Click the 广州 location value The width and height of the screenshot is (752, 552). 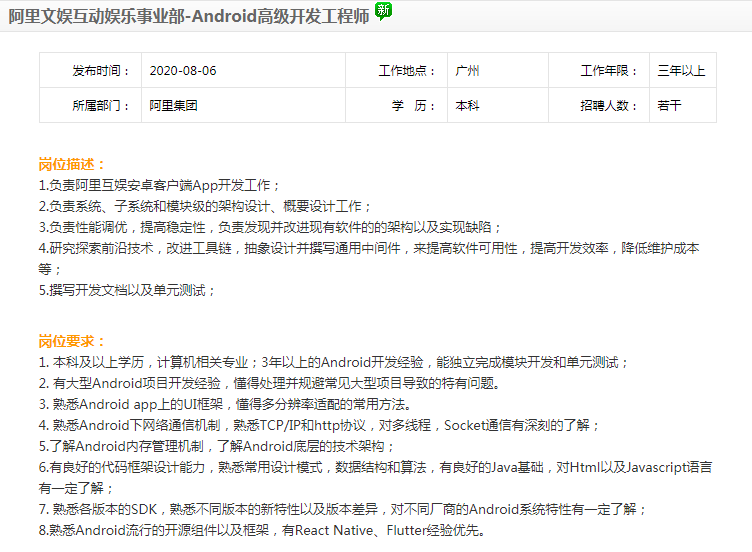[x=467, y=71]
